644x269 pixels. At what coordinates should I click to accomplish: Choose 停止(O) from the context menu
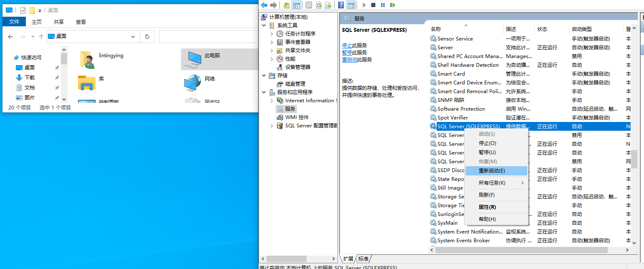496,143
